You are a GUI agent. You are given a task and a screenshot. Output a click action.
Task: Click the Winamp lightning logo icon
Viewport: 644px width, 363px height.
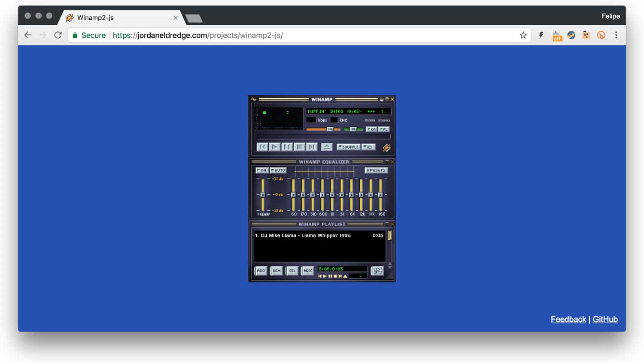(x=386, y=147)
